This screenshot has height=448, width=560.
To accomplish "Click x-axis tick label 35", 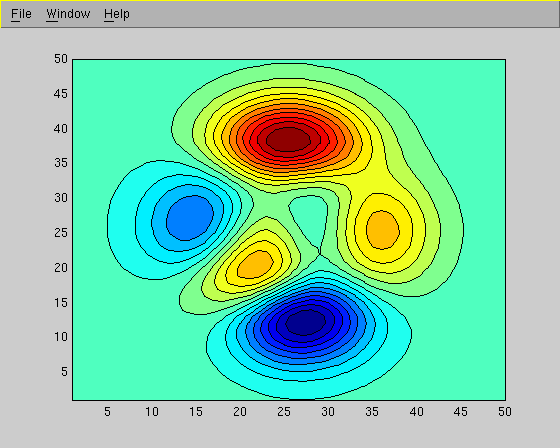I will click(x=372, y=412).
